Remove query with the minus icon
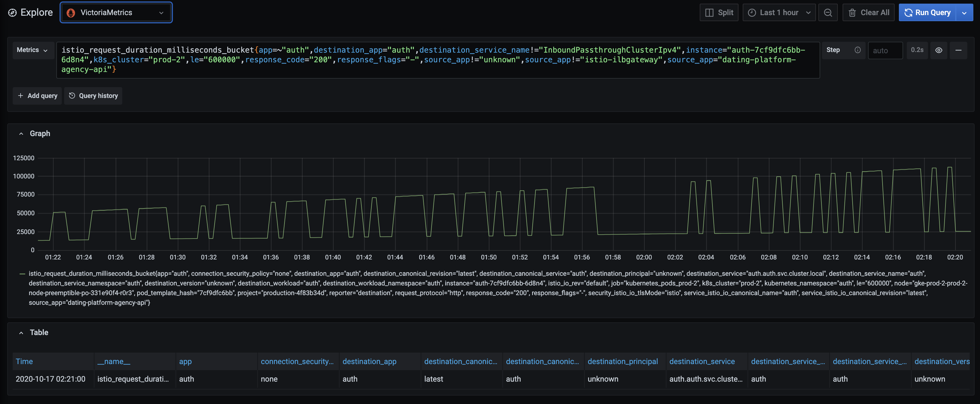 (x=958, y=50)
